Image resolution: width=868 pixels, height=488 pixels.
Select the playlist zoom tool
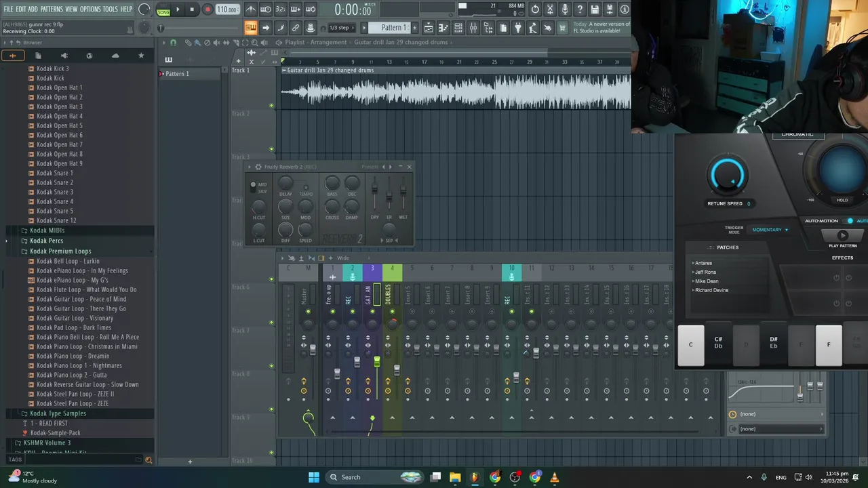(254, 43)
